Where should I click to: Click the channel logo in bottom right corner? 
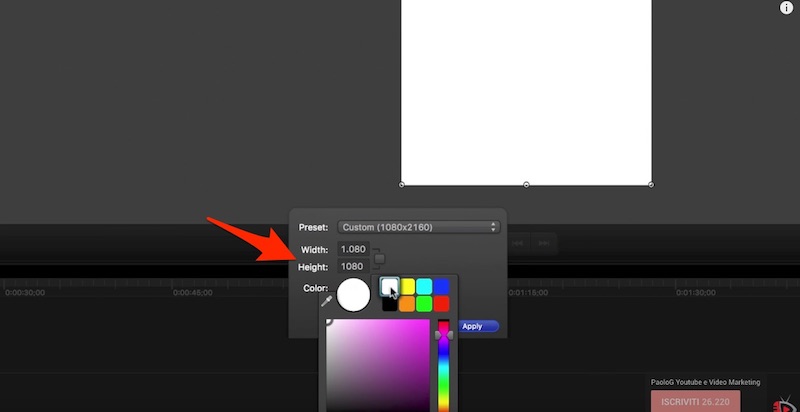click(786, 404)
